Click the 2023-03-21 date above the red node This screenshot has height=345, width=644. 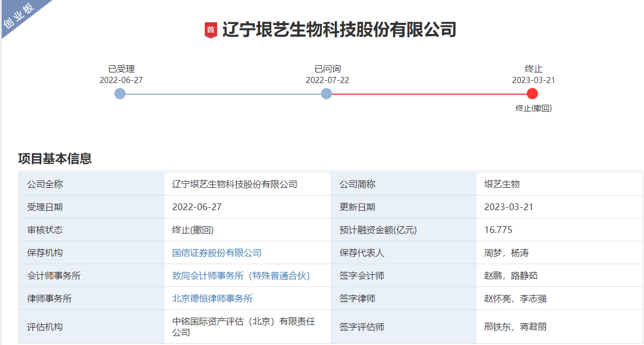pos(533,80)
